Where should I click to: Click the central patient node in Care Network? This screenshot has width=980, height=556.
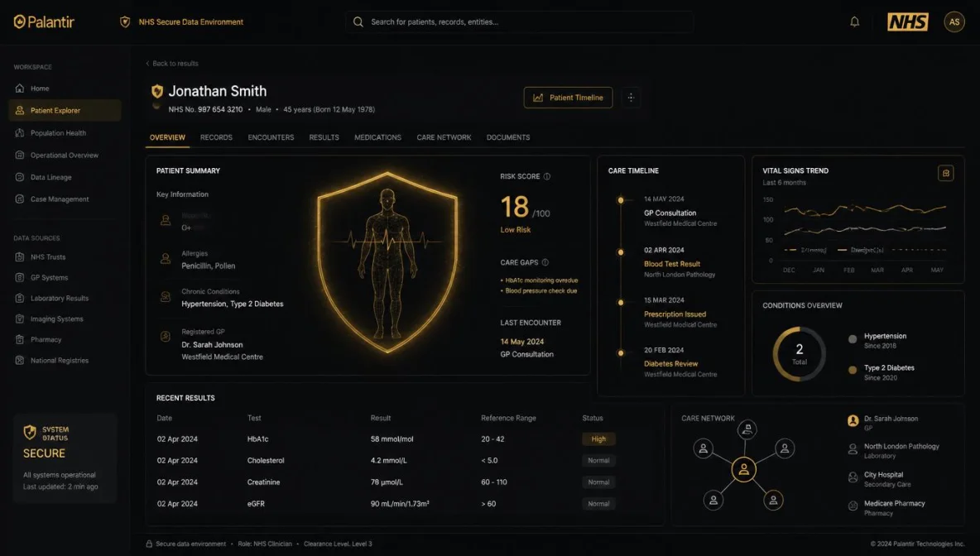tap(744, 469)
